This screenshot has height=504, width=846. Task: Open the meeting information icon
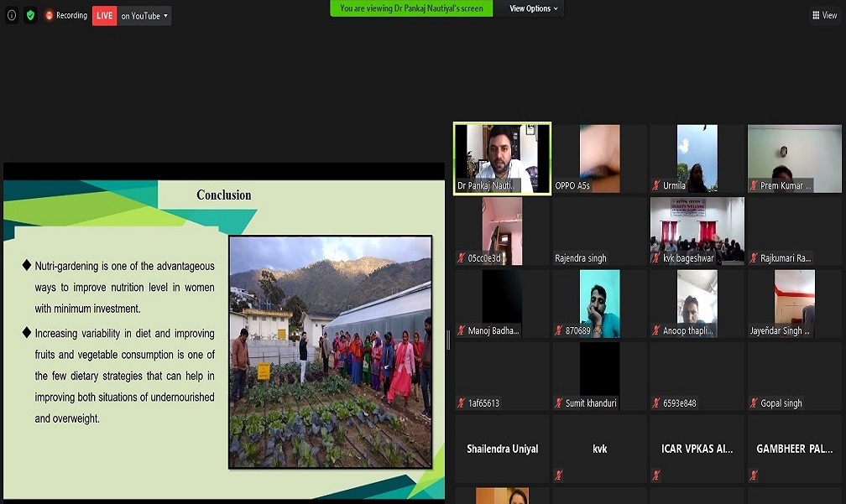pos(12,15)
